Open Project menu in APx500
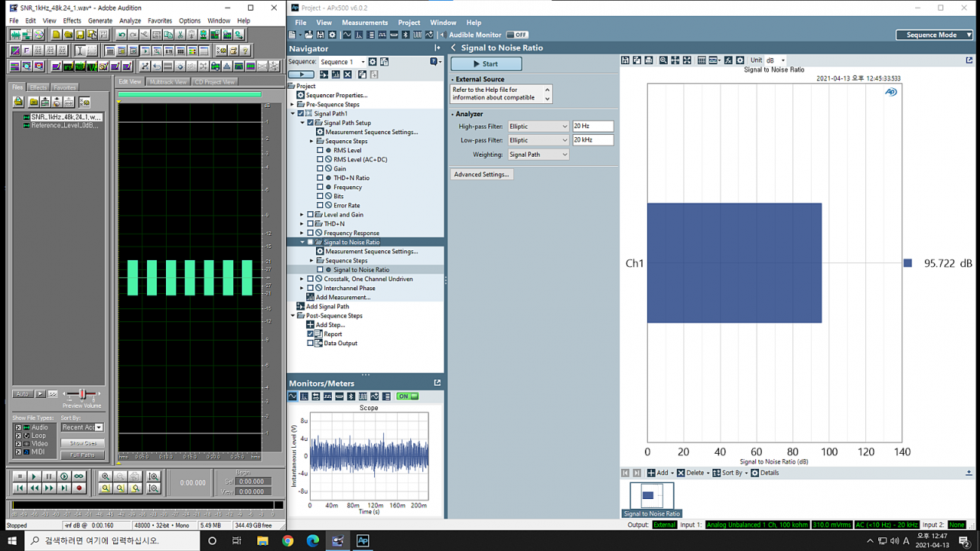Screen dimensions: 980x551 409,23
